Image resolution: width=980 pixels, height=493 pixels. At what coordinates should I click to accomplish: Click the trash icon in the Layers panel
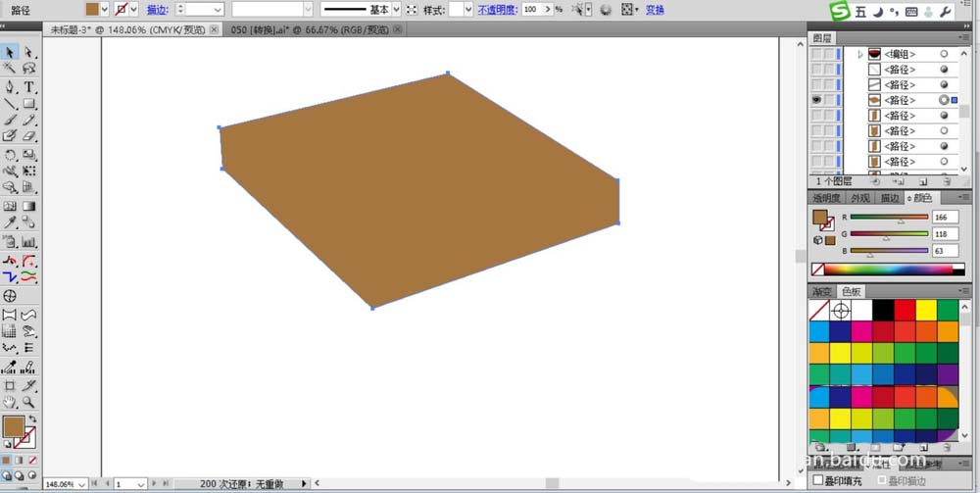[x=947, y=181]
